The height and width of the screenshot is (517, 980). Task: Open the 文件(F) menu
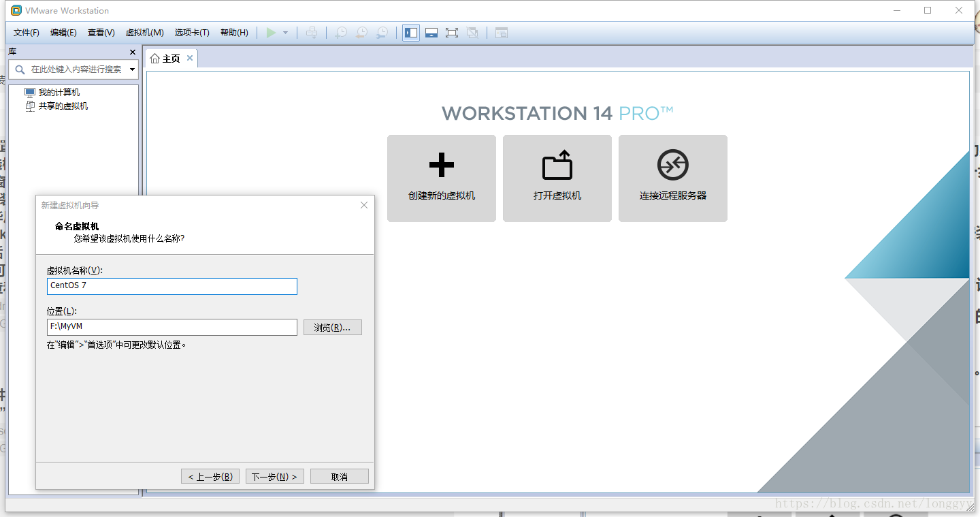pos(27,33)
